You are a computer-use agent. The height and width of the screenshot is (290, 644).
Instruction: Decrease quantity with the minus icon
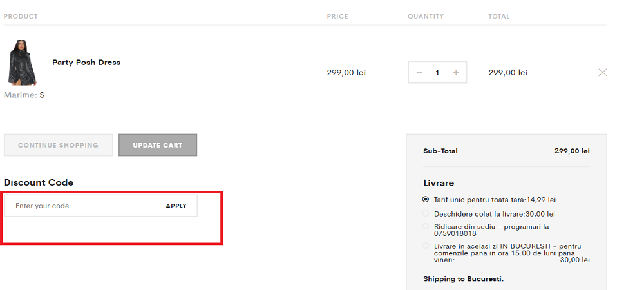click(419, 73)
